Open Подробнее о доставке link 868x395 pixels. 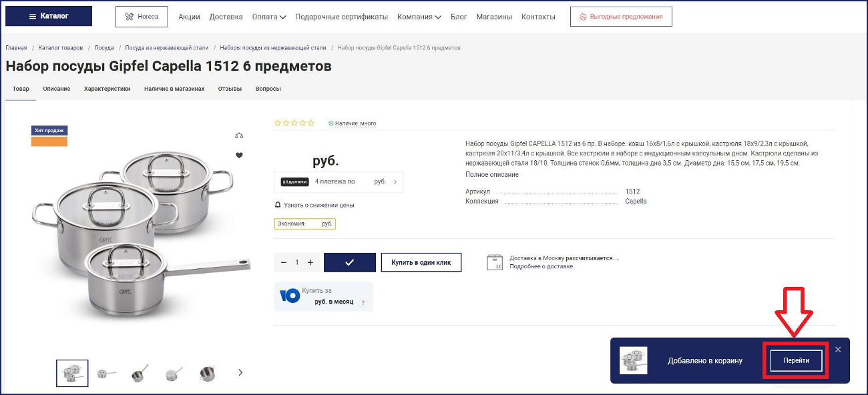[x=541, y=266]
